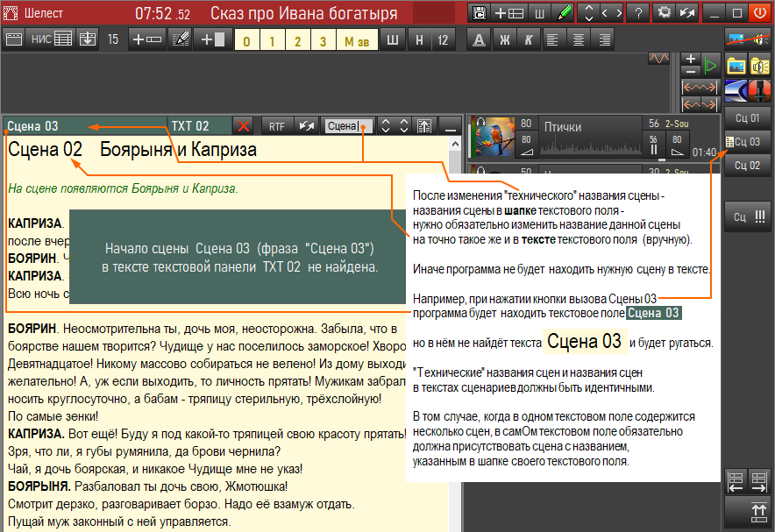Open the sound folder icon
Screen dimensions: 775x532
760,66
